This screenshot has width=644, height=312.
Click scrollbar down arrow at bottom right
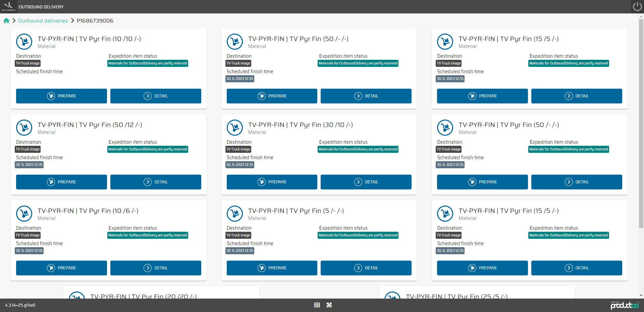tap(641, 296)
